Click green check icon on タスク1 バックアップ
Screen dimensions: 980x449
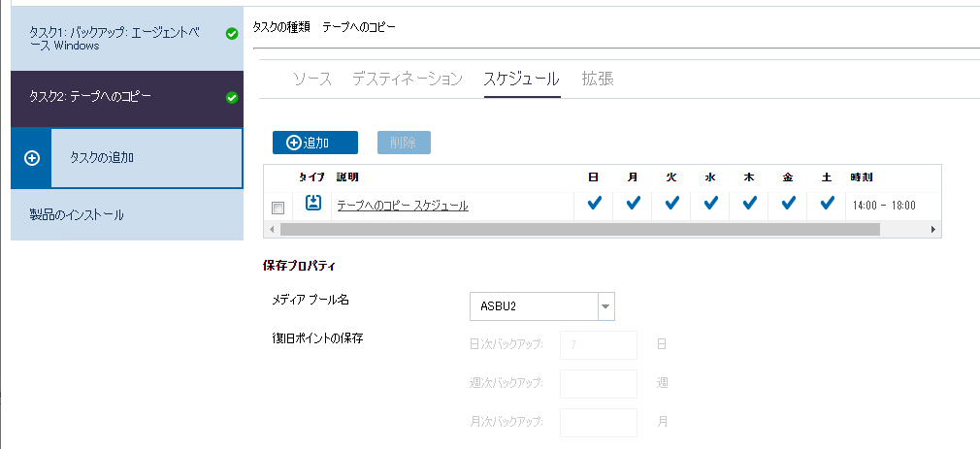point(231,34)
